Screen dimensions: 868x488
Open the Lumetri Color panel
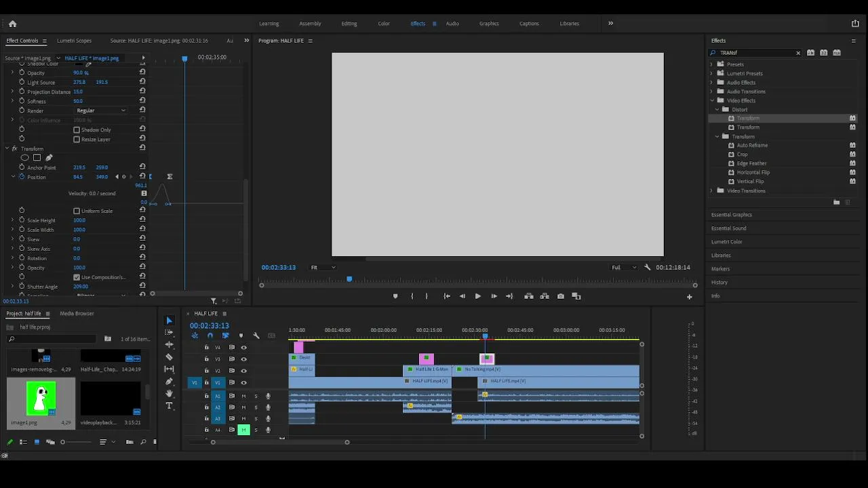[726, 242]
